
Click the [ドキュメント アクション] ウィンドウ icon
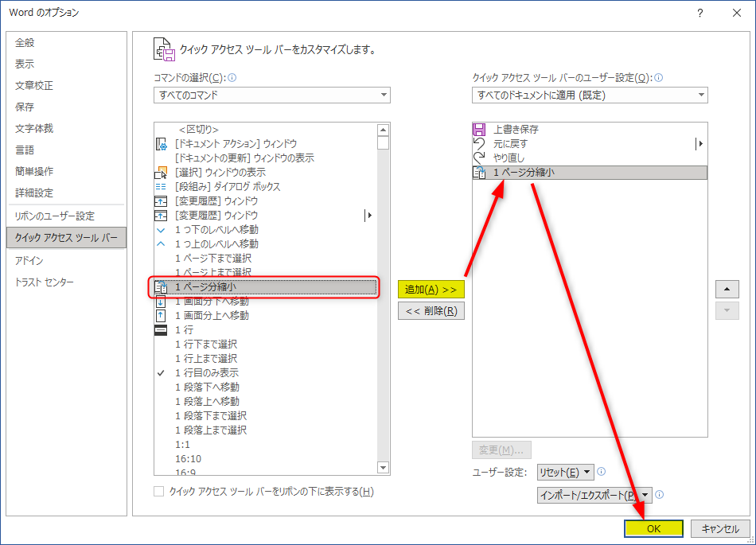click(x=161, y=144)
